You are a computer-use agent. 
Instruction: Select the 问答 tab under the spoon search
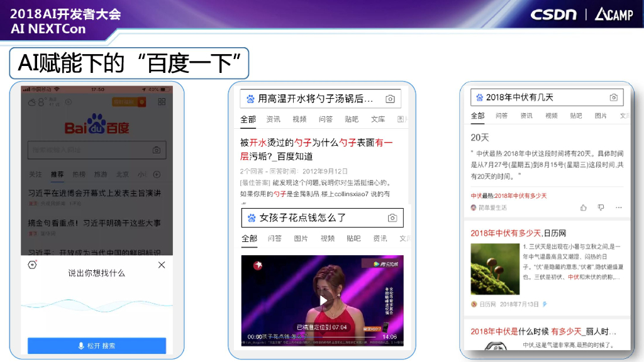[326, 119]
